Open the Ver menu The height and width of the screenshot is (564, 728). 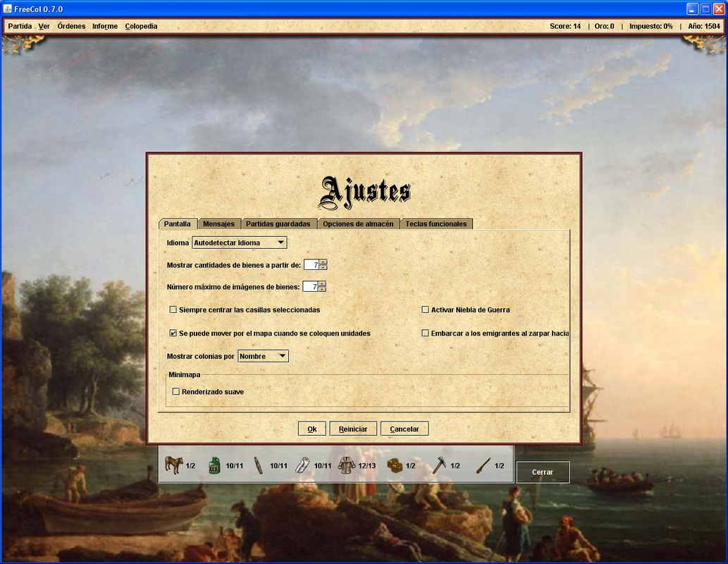coord(44,26)
